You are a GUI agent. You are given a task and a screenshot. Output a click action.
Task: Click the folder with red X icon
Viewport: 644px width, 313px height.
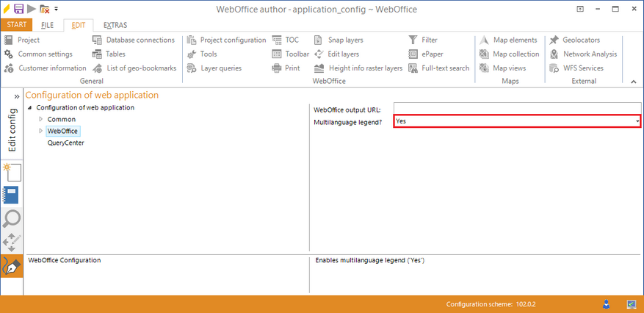44,9
